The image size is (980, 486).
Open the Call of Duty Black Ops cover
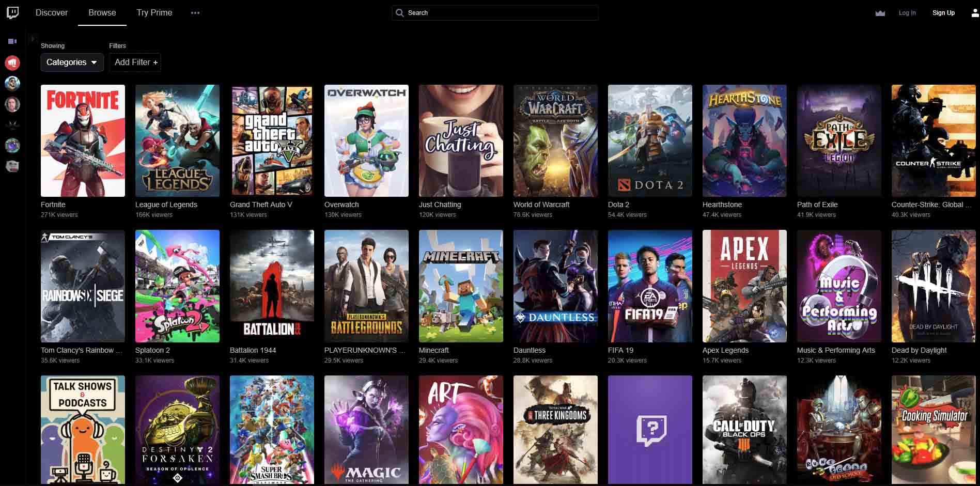coord(744,430)
